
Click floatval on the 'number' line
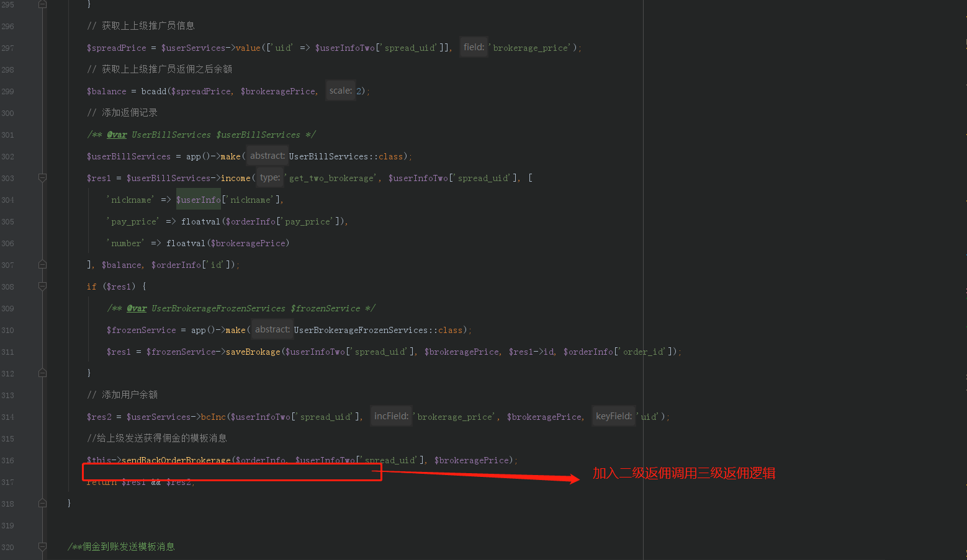coord(186,243)
